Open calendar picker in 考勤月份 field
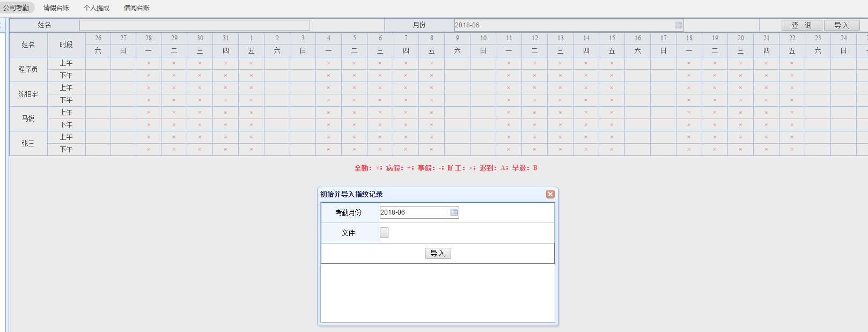Image resolution: width=868 pixels, height=332 pixels. pyautogui.click(x=454, y=212)
